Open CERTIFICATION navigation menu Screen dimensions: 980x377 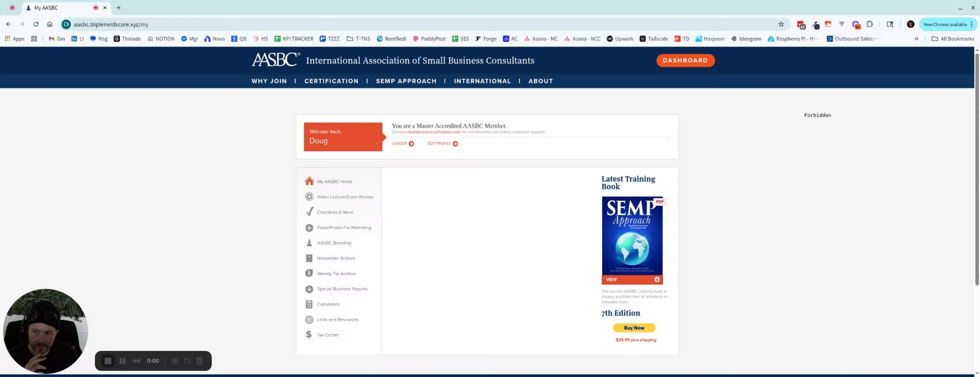coord(331,81)
